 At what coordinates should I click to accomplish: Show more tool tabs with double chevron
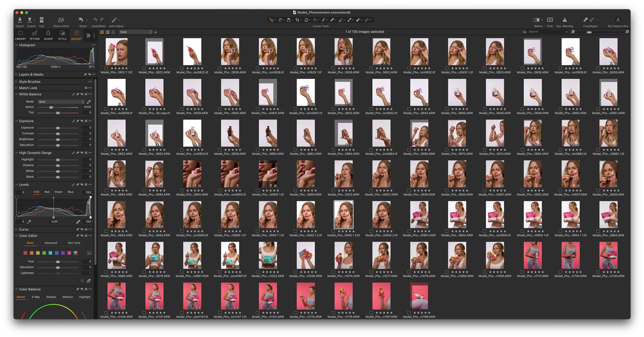point(88,35)
